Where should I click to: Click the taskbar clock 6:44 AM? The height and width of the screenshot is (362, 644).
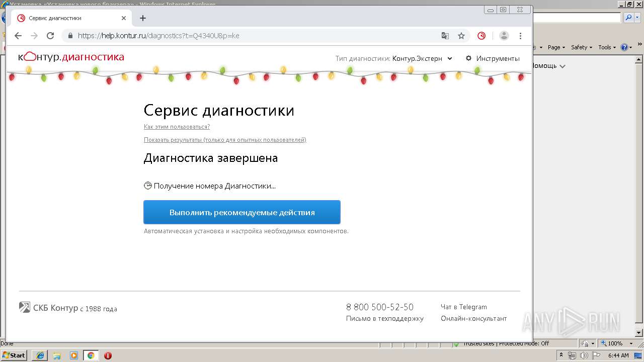[618, 355]
